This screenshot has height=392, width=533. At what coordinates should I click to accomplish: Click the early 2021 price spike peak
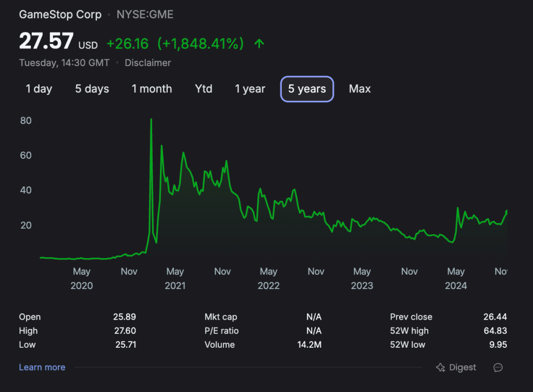(x=151, y=120)
